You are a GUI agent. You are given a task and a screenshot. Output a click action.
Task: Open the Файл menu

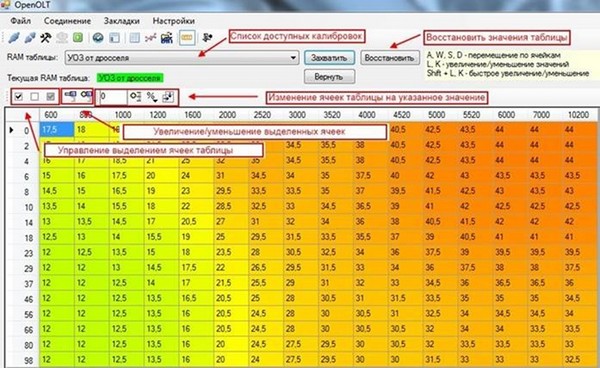pos(21,21)
